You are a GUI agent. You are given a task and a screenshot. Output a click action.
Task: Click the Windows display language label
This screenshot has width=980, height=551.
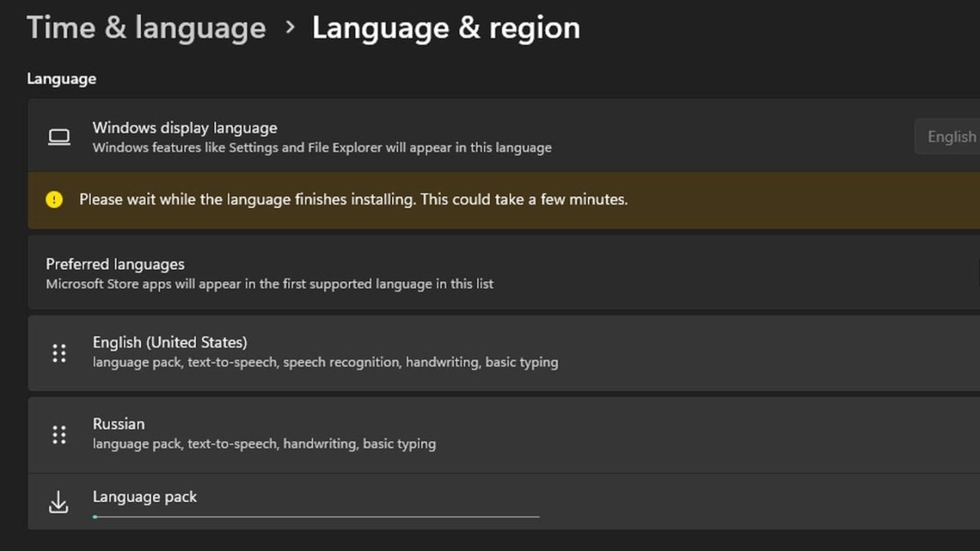tap(185, 128)
